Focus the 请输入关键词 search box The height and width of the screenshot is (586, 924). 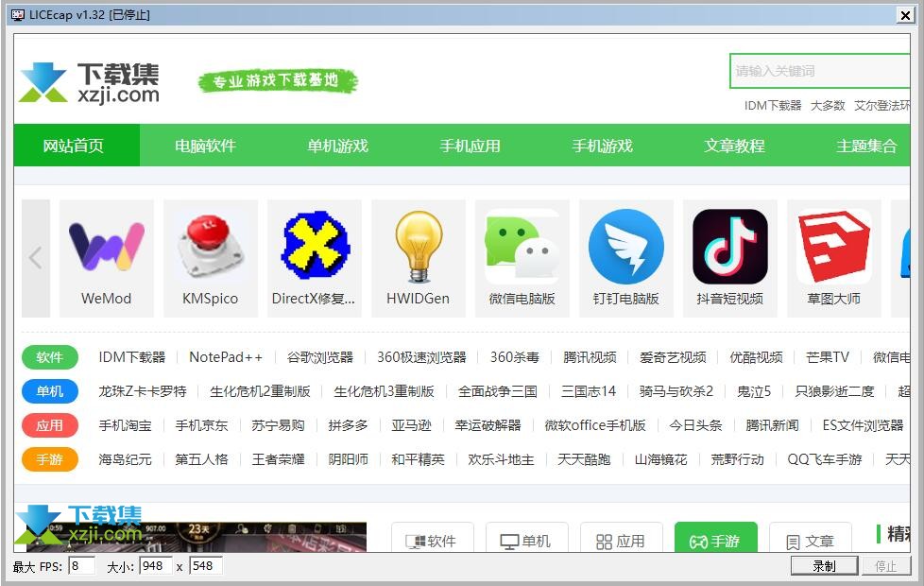pos(820,71)
